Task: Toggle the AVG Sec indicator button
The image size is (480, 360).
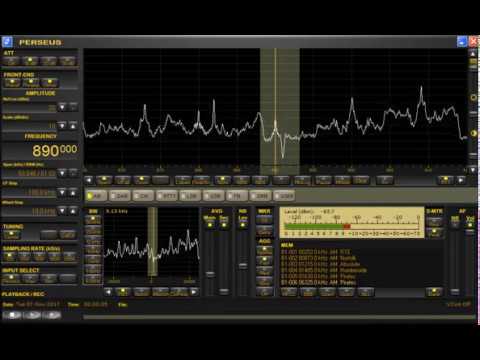Action: click(224, 225)
